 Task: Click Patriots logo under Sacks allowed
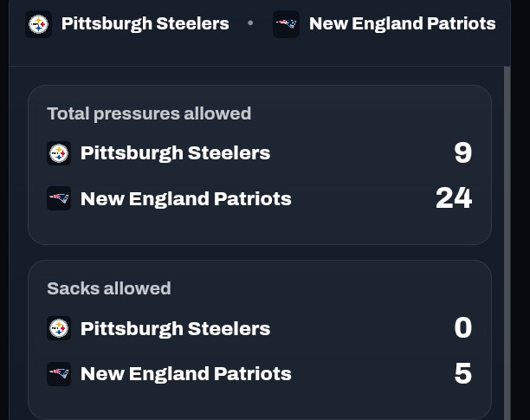(x=59, y=374)
